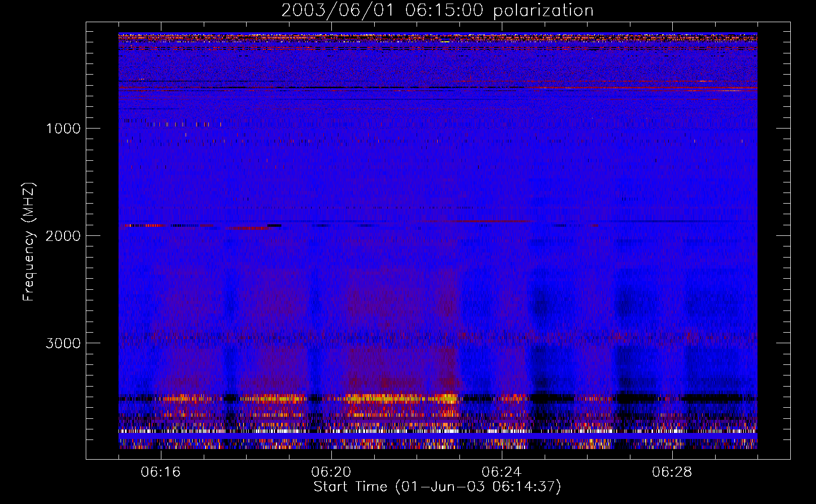Select the 2000 frequency axis label
Screen dimensions: 816x504
click(x=63, y=236)
